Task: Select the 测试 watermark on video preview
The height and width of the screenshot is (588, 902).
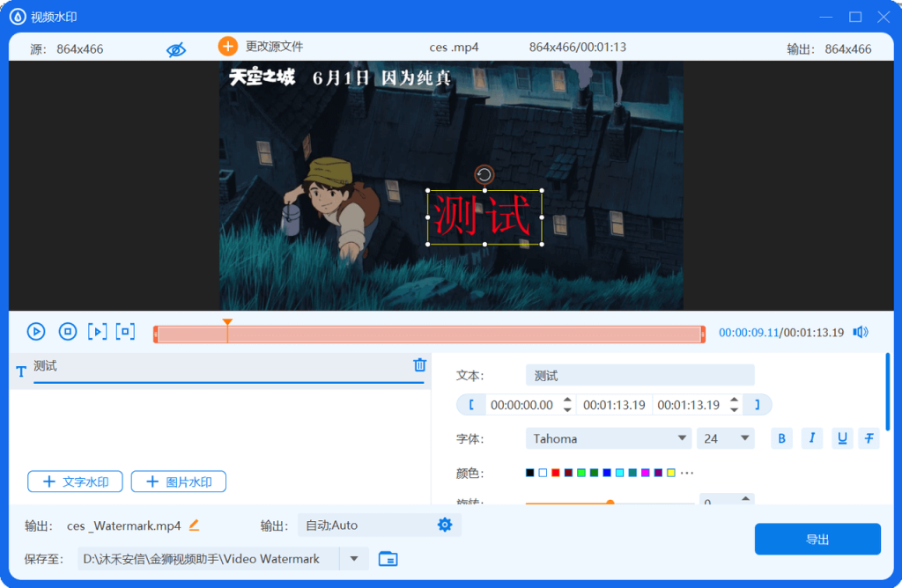Action: coord(484,217)
